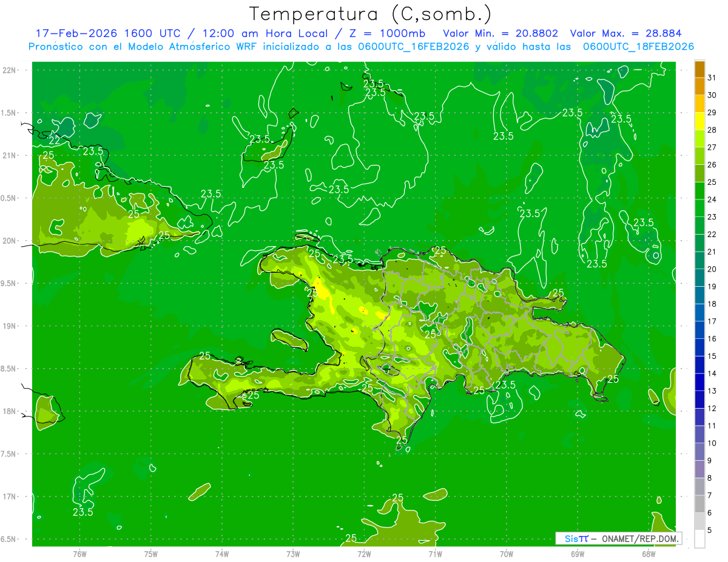
Task: Click the legend value "24" on the color bar
Action: click(712, 199)
